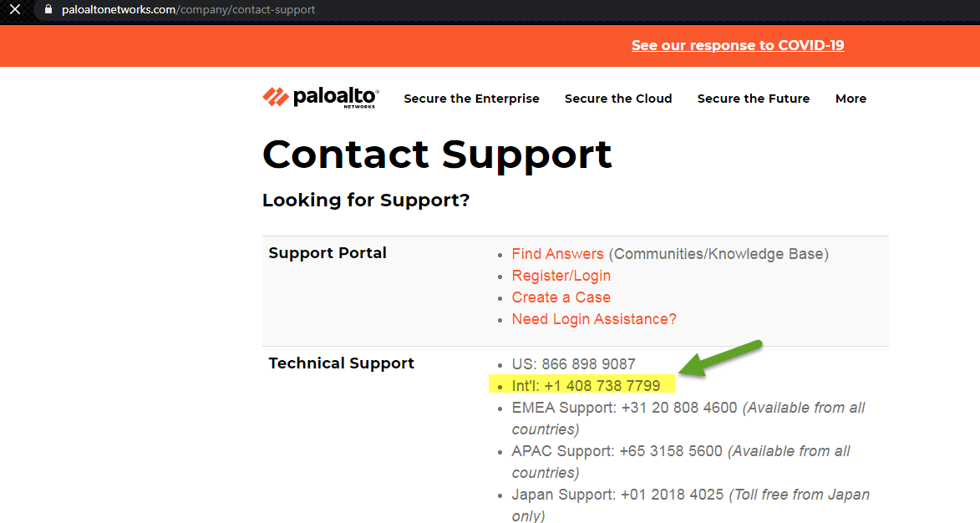Open the Secure the Enterprise menu
Viewport: 980px width, 523px height.
click(471, 99)
